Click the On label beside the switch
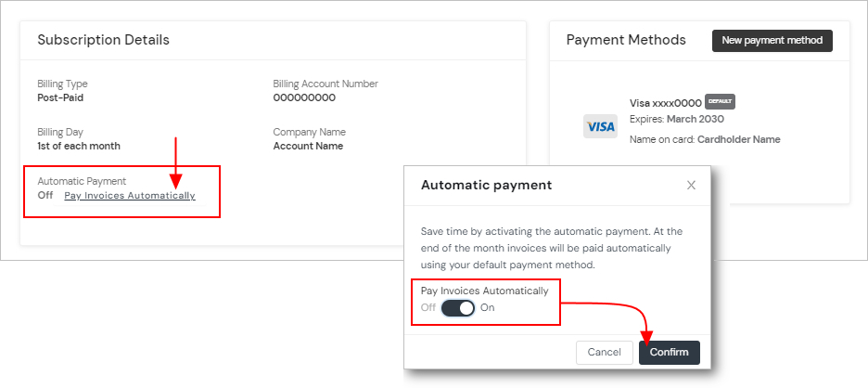Screen dimensions: 868x388 (x=488, y=308)
